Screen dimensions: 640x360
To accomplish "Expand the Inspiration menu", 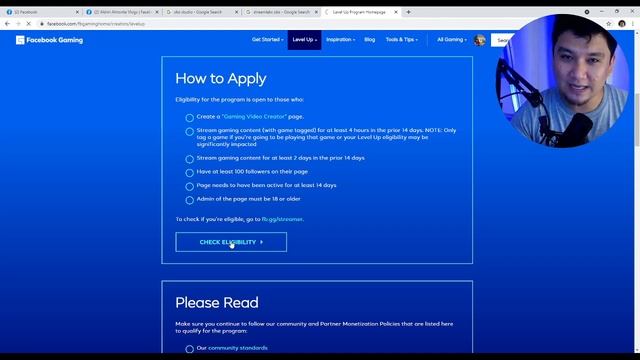I will pyautogui.click(x=340, y=40).
